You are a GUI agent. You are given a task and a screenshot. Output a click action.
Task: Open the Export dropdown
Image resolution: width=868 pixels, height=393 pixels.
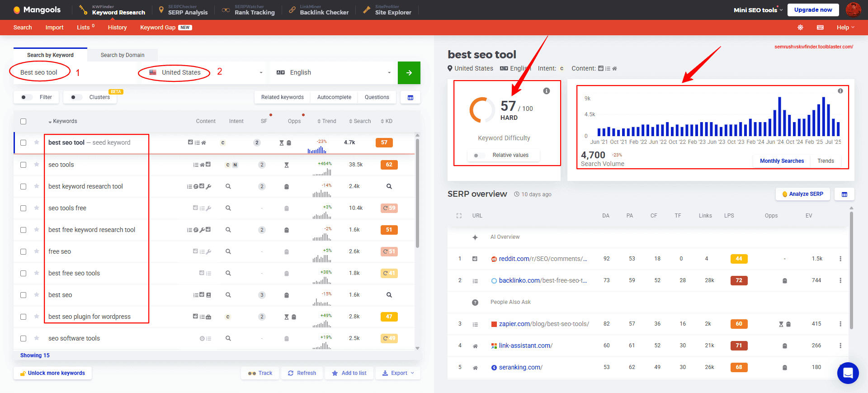click(x=398, y=373)
